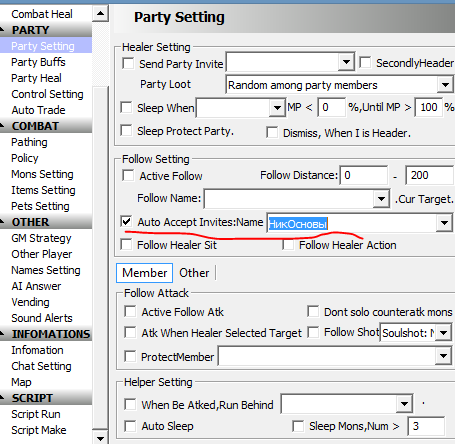Go to Control Setting
This screenshot has width=455, height=444.
[x=47, y=94]
